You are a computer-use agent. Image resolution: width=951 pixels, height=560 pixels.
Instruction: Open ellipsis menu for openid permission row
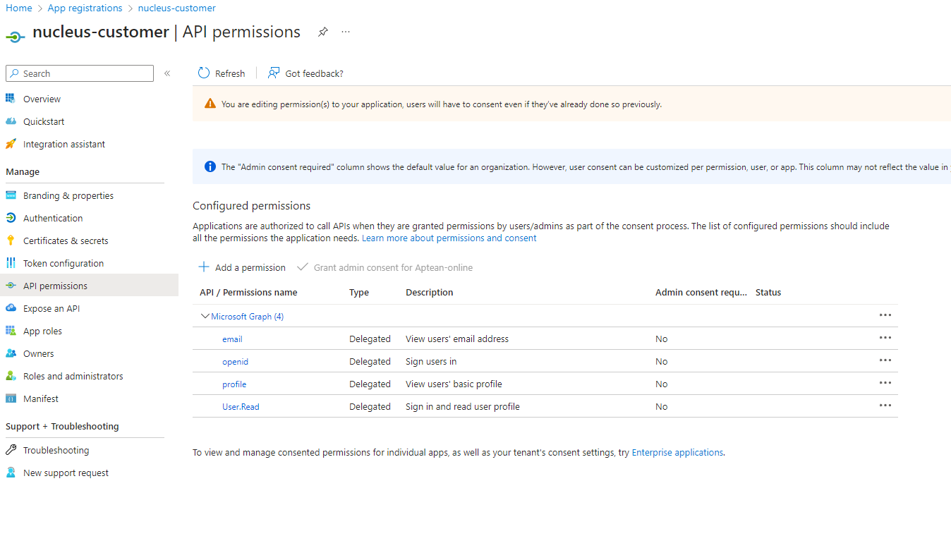(x=885, y=360)
